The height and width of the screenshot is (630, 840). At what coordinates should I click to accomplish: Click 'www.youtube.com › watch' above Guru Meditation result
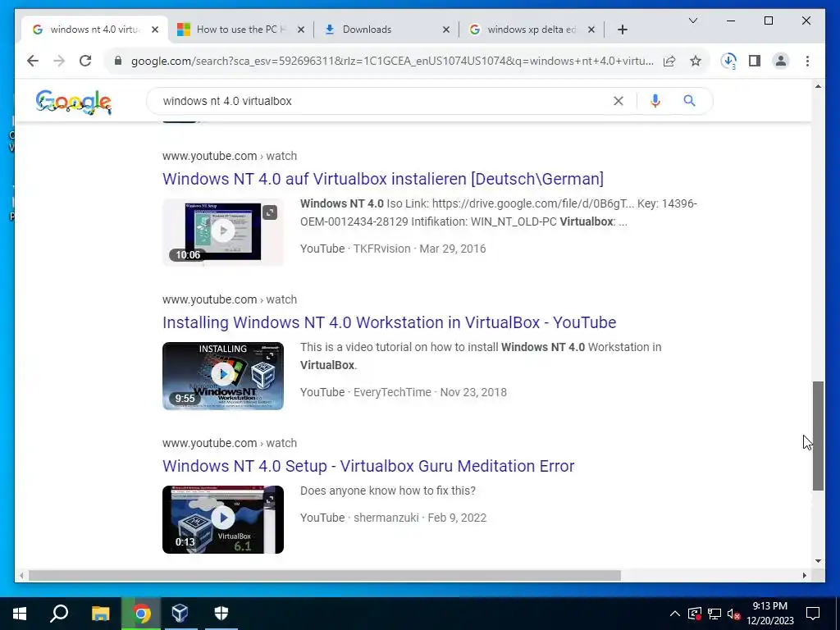(x=230, y=443)
